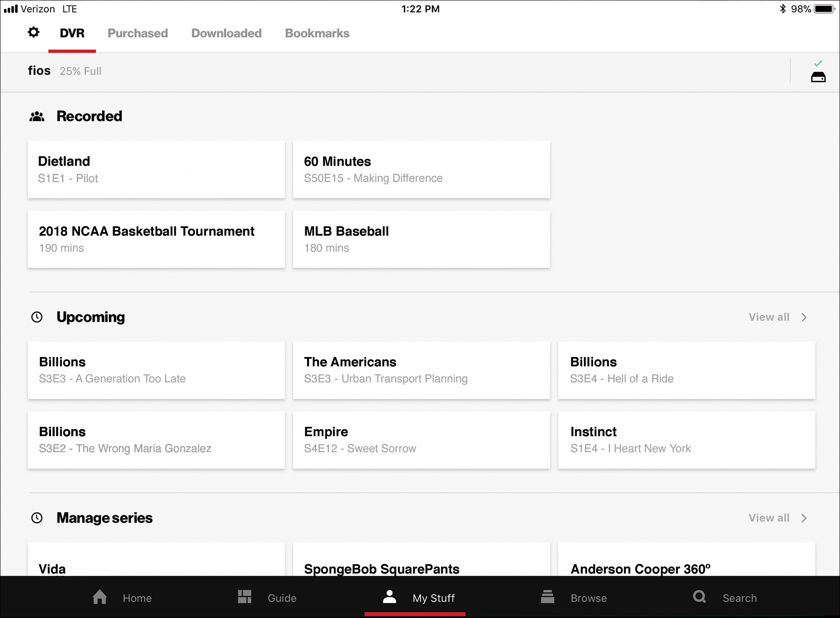The image size is (840, 618).
Task: Switch to the Purchased tab
Action: (138, 33)
